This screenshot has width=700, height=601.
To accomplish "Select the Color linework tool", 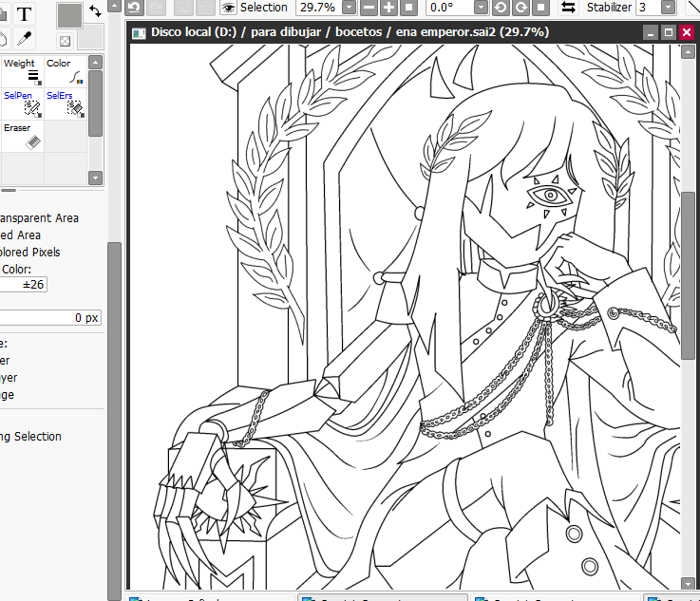I will click(x=66, y=71).
